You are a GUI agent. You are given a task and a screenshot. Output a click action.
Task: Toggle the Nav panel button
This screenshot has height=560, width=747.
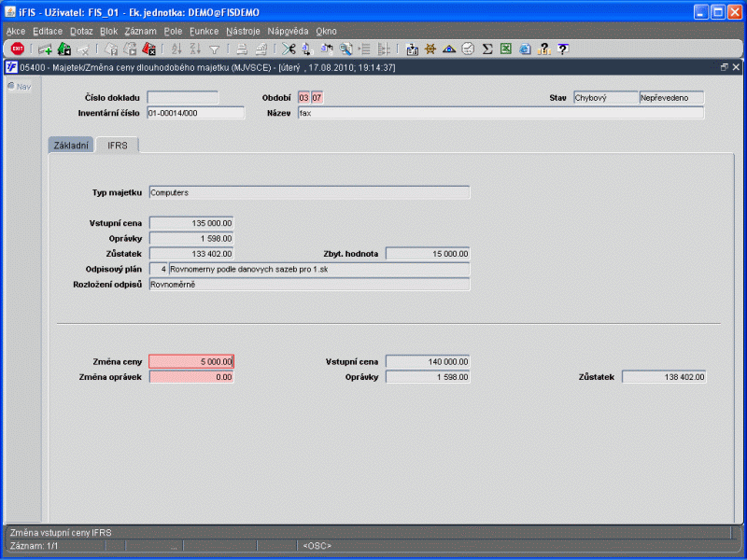[20, 87]
